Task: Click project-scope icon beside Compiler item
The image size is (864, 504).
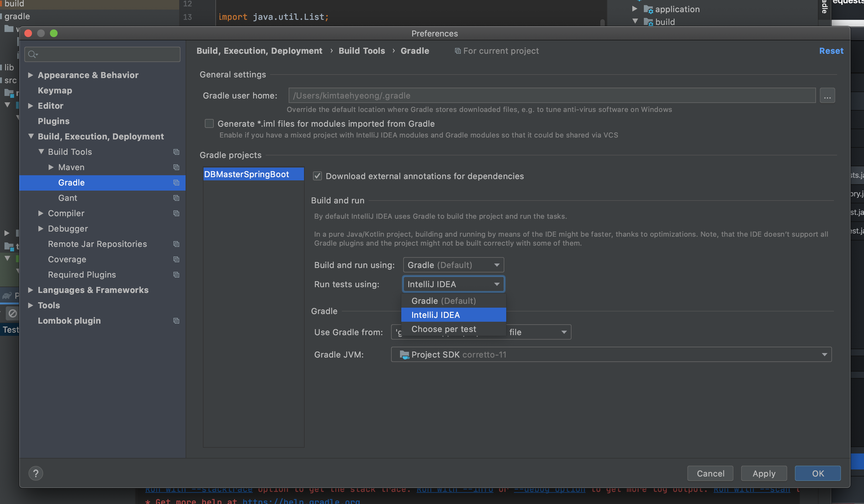Action: (176, 213)
